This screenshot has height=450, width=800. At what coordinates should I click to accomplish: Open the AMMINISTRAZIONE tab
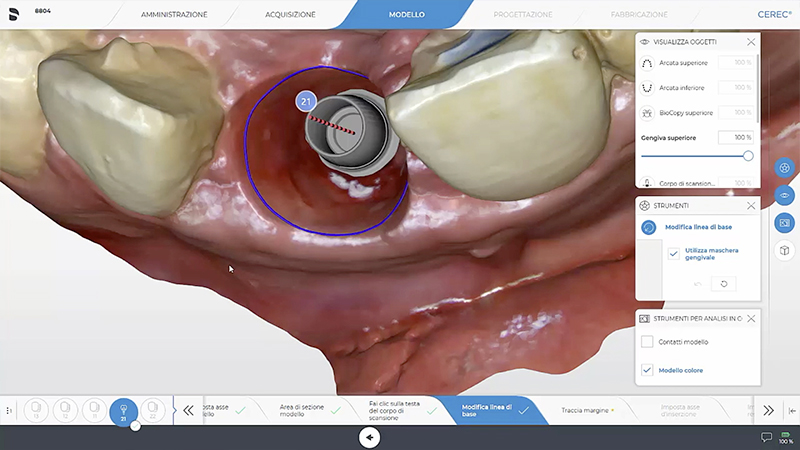[174, 15]
